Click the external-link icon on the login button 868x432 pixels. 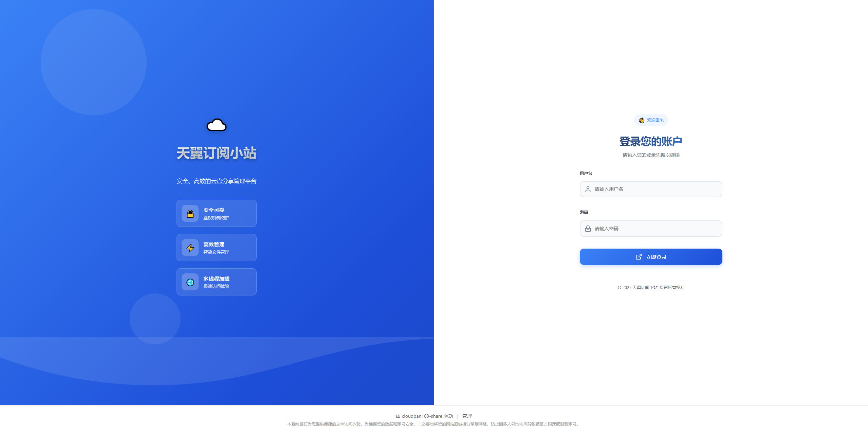pyautogui.click(x=639, y=256)
